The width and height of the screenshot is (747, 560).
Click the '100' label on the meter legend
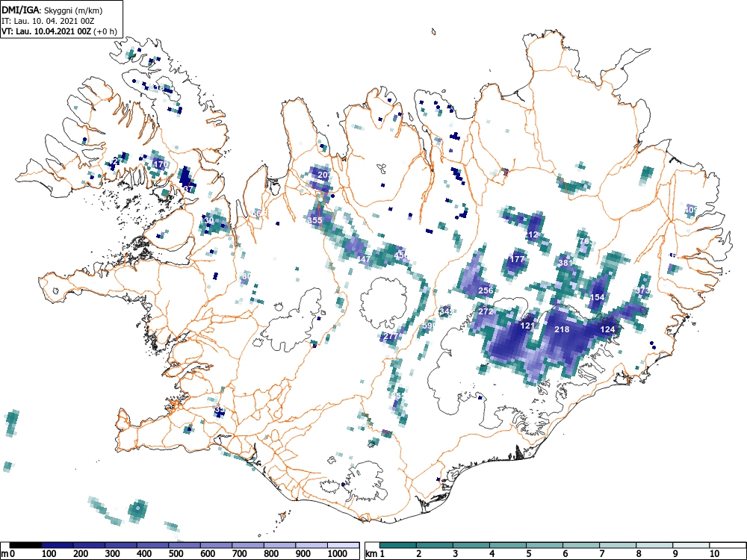pos(49,554)
